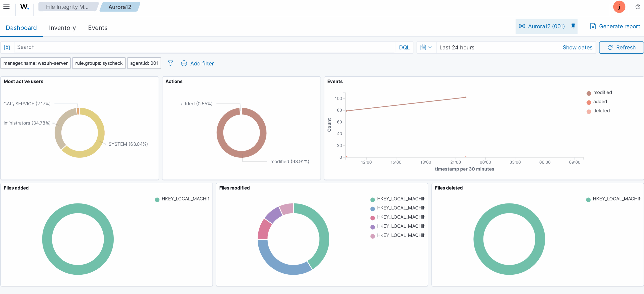Click the blue HKEY legend swatch in Files modified

[x=373, y=208]
